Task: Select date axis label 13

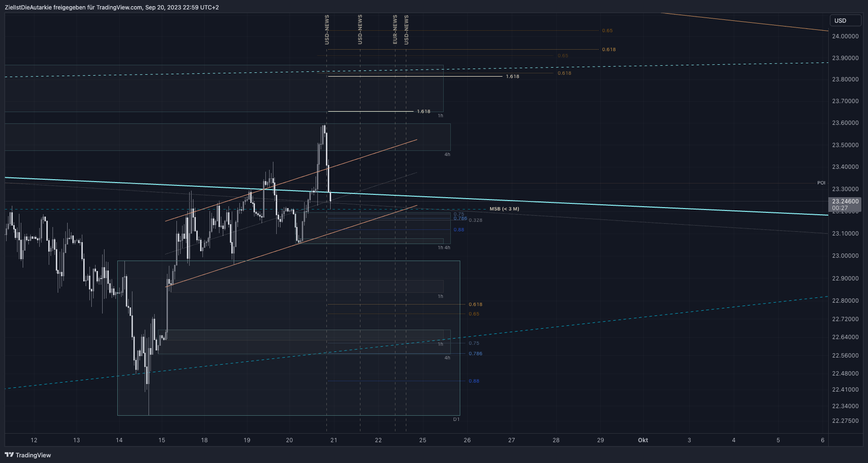Action: pos(77,440)
